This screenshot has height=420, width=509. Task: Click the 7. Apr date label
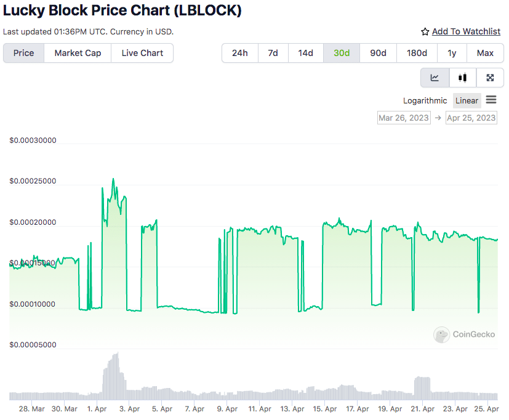(x=194, y=409)
